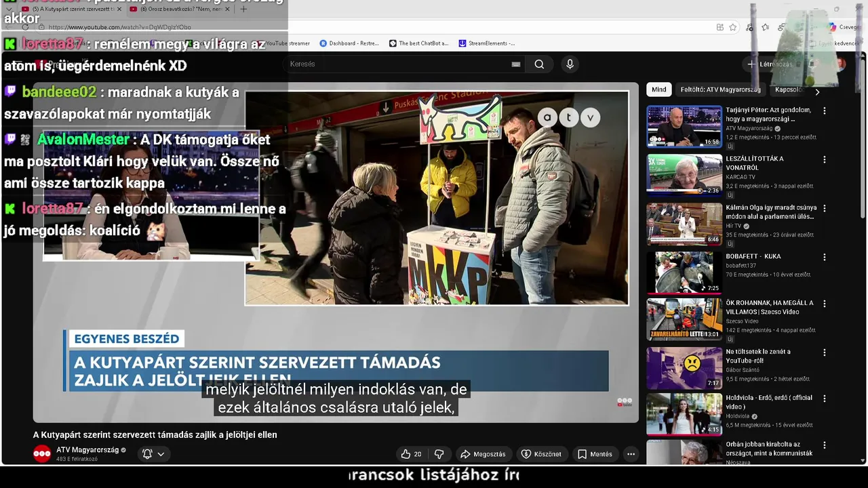
Task: Click the browser address bar URL
Action: pyautogui.click(x=120, y=27)
